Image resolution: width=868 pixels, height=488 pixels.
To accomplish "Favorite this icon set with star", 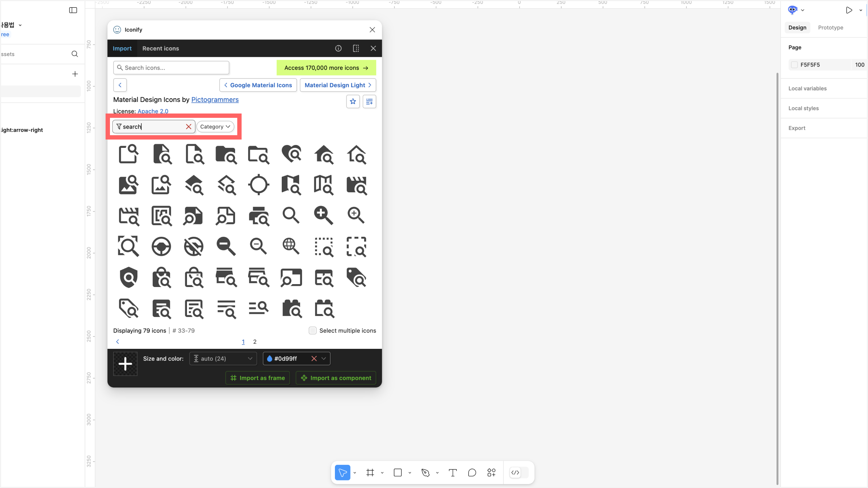I will (353, 102).
